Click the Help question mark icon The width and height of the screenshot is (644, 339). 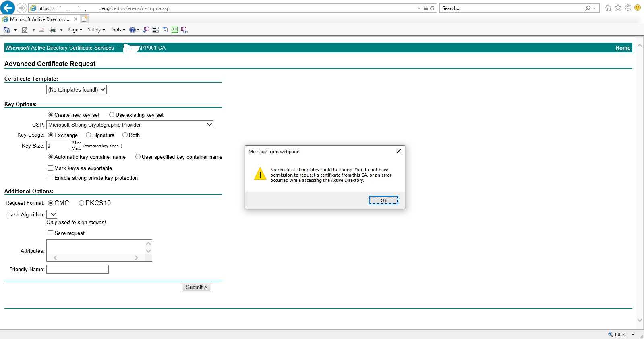pos(132,30)
